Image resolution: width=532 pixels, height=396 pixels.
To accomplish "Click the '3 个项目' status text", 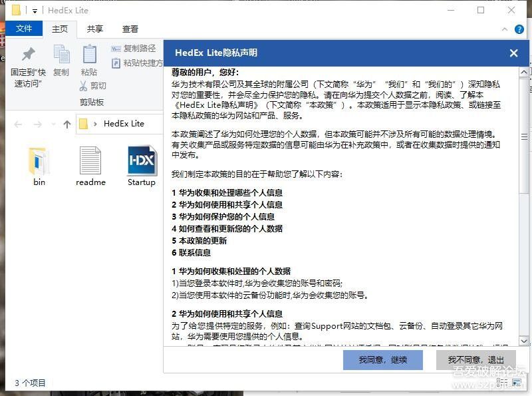I will click(30, 383).
